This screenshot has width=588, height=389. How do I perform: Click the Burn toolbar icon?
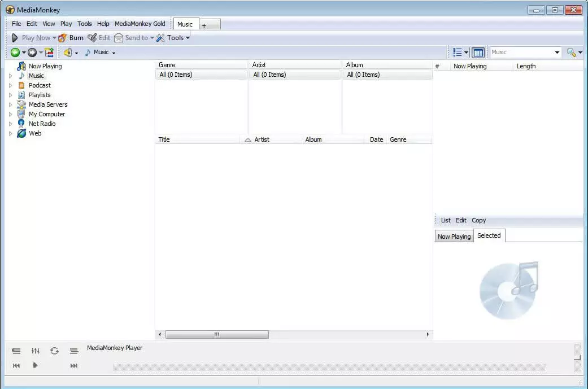pos(63,38)
